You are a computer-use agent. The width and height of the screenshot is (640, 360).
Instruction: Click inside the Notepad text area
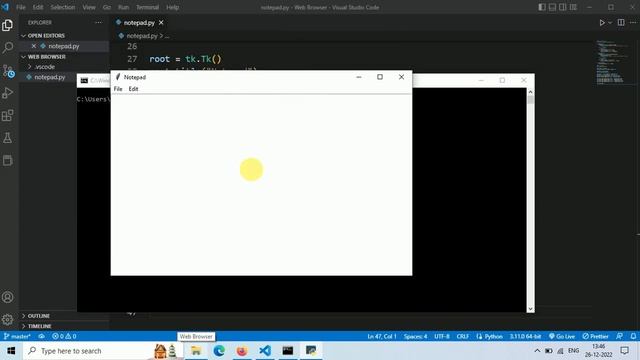pyautogui.click(x=261, y=184)
